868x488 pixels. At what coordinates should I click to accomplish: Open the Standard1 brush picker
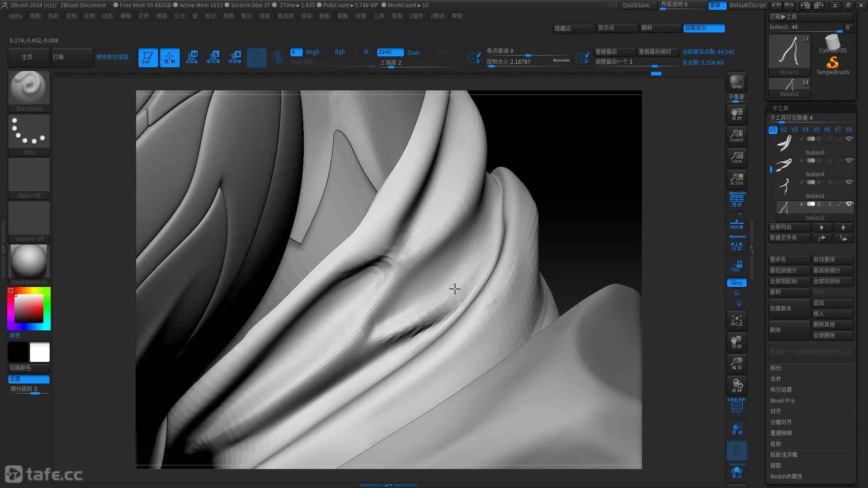coord(29,91)
